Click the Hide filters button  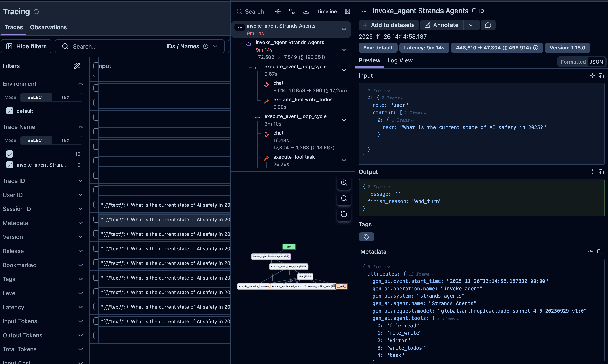(x=26, y=46)
